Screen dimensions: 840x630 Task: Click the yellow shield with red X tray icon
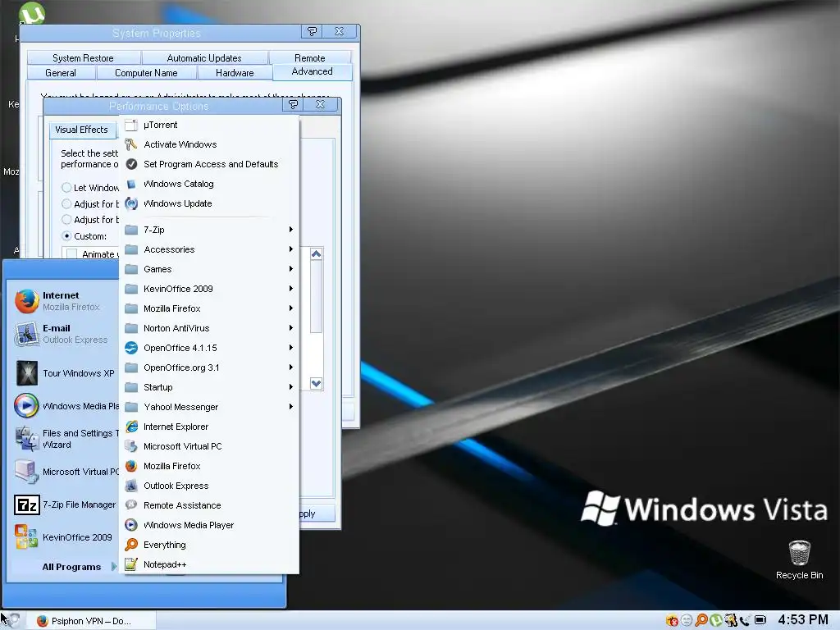pyautogui.click(x=672, y=620)
